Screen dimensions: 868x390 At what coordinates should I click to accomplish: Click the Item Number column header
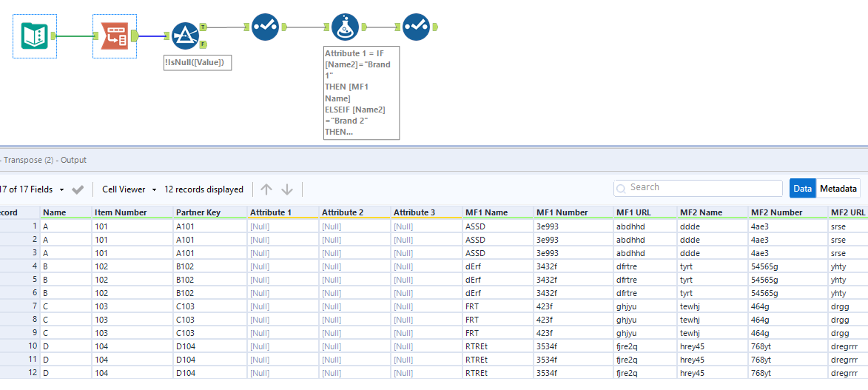coord(121,212)
